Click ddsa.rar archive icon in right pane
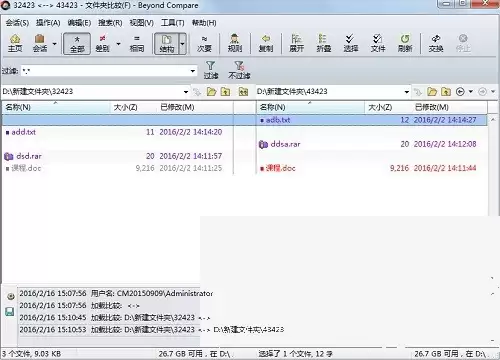500x360 pixels. (x=263, y=144)
